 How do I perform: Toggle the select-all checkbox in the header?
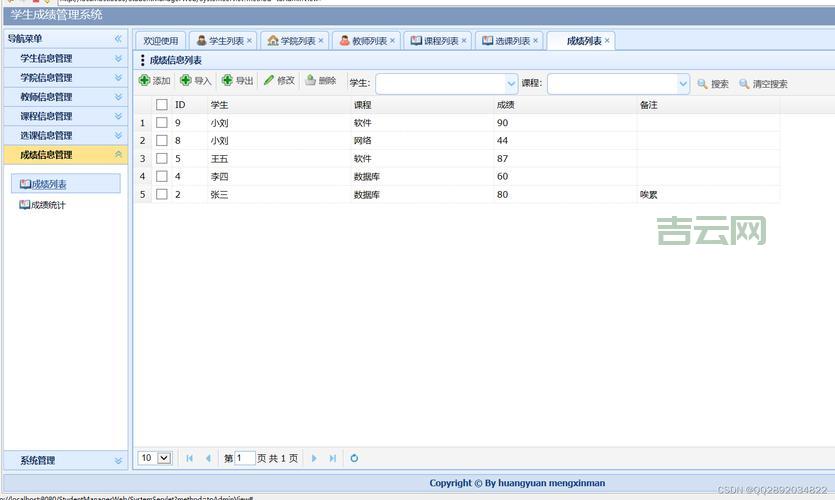click(x=161, y=105)
